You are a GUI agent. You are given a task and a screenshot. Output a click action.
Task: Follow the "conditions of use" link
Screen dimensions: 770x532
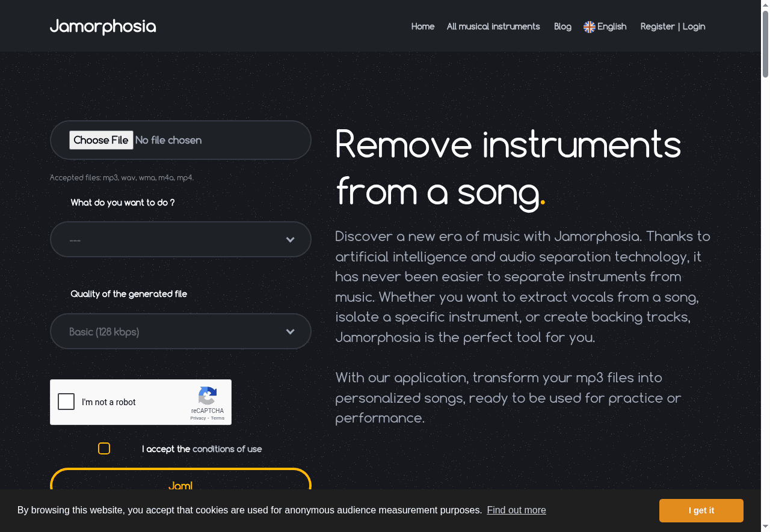coord(227,449)
